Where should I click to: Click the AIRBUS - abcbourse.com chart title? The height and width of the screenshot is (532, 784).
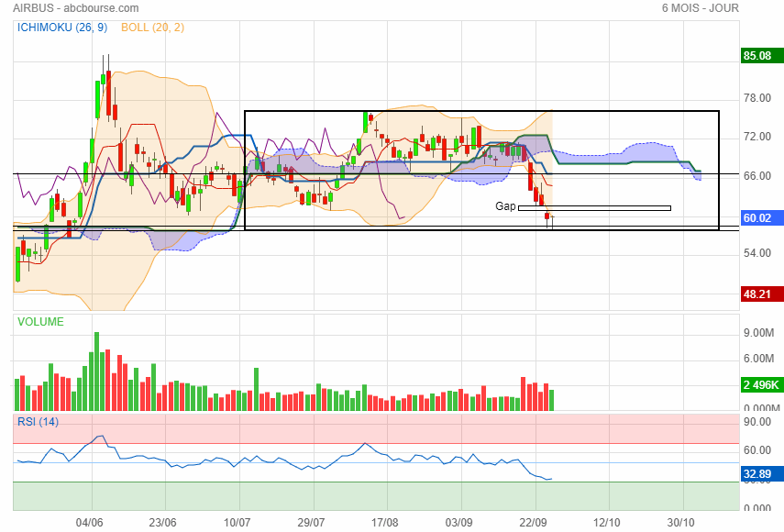pos(76,8)
